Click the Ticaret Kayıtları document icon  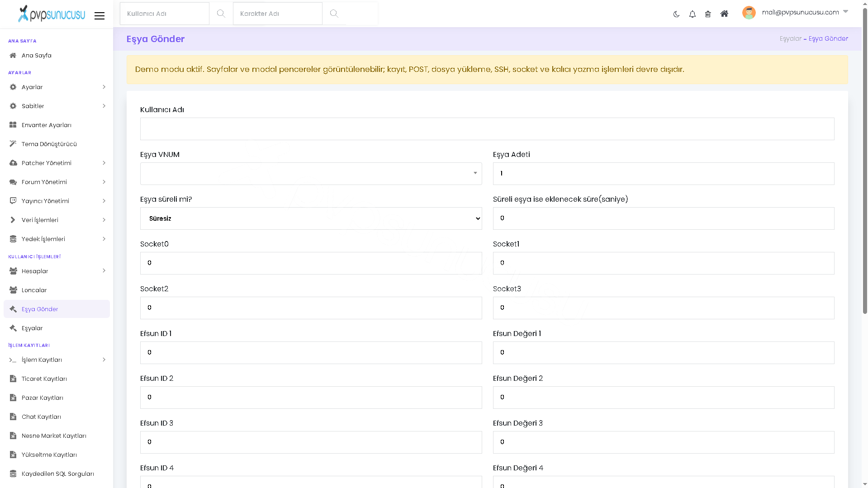(x=13, y=379)
